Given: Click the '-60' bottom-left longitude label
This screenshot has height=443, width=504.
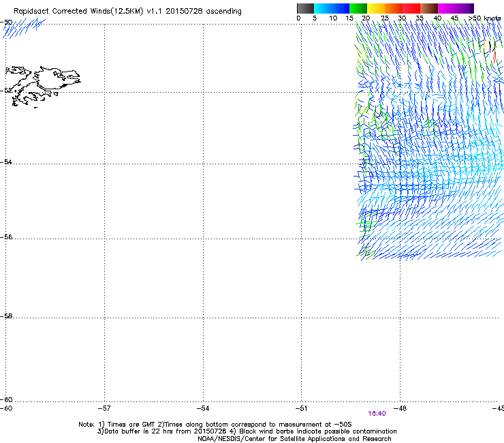Looking at the screenshot, I should tap(6, 408).
